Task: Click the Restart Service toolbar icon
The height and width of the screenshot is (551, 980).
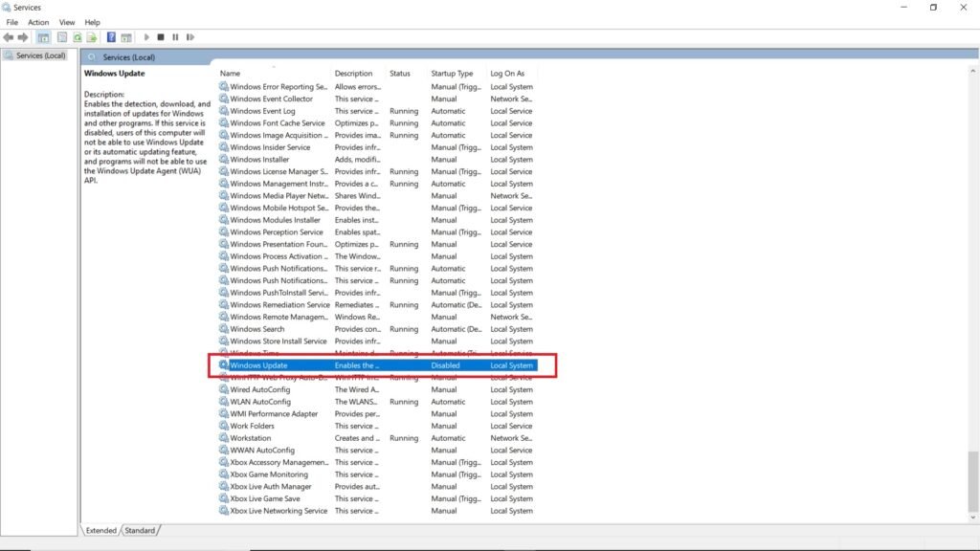Action: [190, 37]
